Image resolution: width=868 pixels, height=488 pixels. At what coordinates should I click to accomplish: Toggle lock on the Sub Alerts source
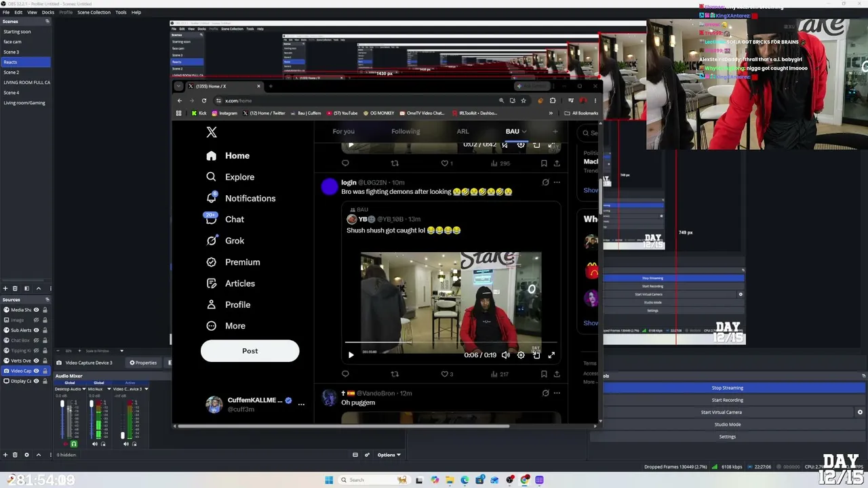tap(45, 330)
